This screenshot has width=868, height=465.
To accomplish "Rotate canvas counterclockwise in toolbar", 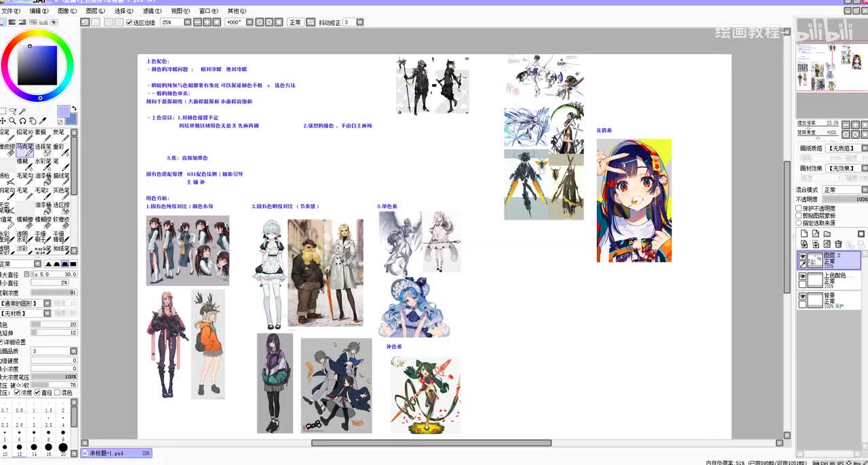I will [259, 22].
